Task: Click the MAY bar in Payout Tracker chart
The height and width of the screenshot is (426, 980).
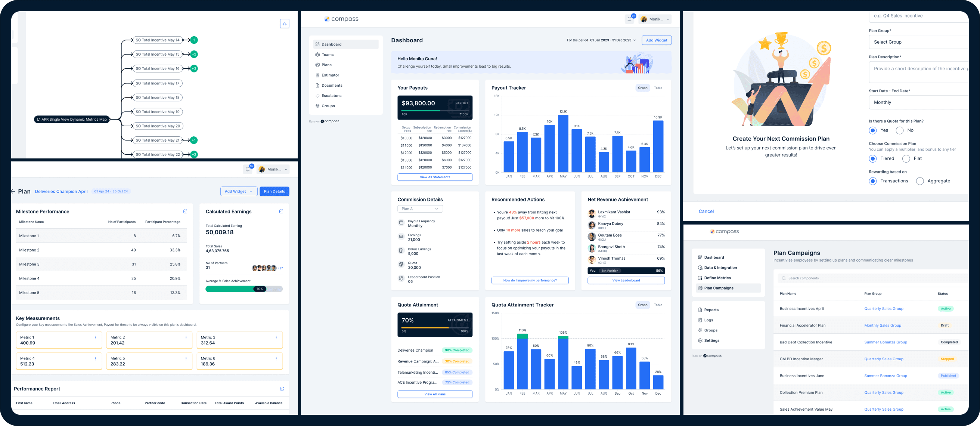Action: [563, 143]
